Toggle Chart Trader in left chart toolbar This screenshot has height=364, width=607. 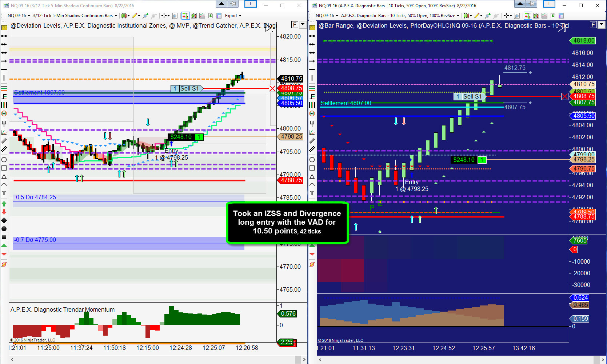click(185, 16)
